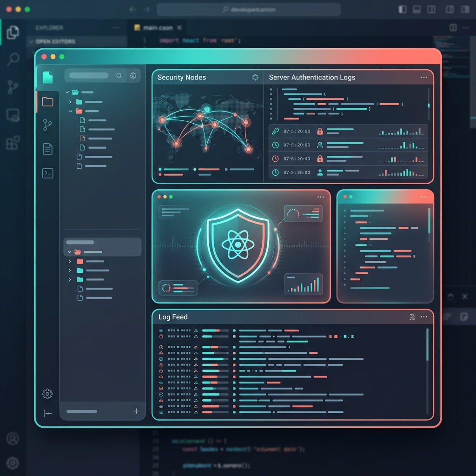Select the teal file icon atop the front sidebar
Screen dimensions: 476x476
[x=47, y=78]
